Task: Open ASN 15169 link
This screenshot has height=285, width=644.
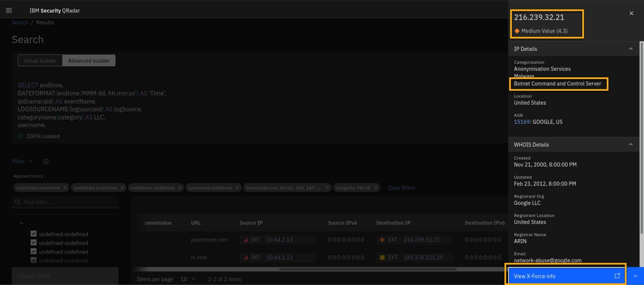Action: 522,122
